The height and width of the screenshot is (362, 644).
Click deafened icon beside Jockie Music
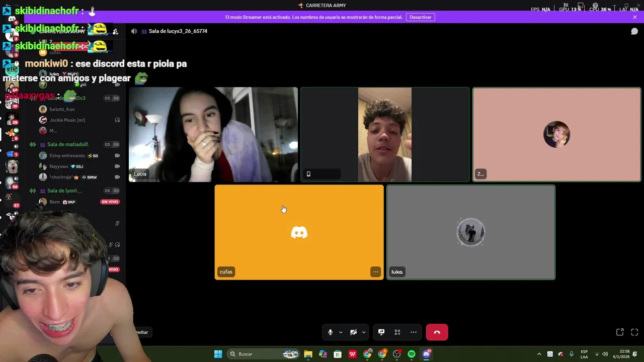117,120
